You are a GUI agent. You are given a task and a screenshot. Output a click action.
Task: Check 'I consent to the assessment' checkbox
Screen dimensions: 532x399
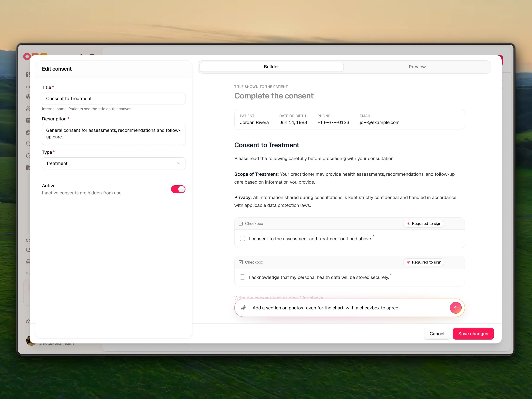[x=242, y=238]
